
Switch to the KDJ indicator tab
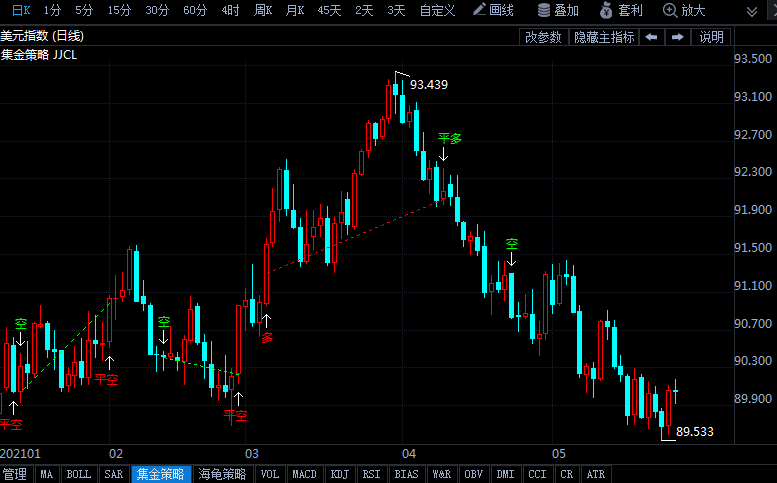pyautogui.click(x=340, y=474)
